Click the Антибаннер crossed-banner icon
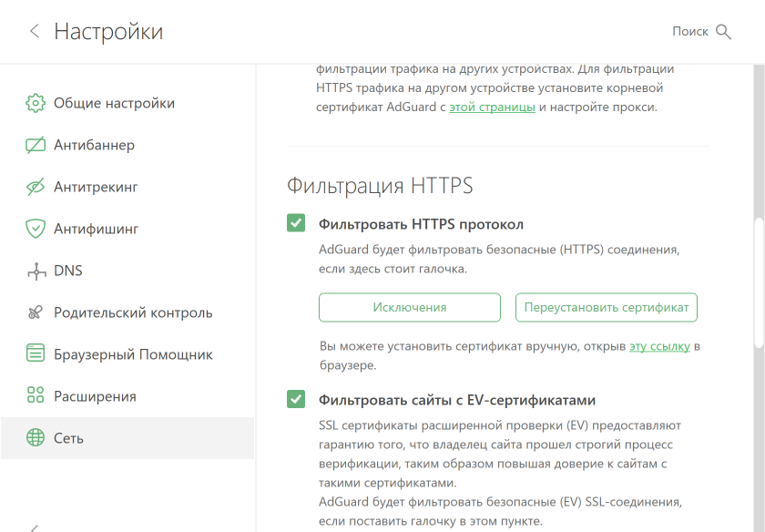The height and width of the screenshot is (532, 765). click(36, 145)
